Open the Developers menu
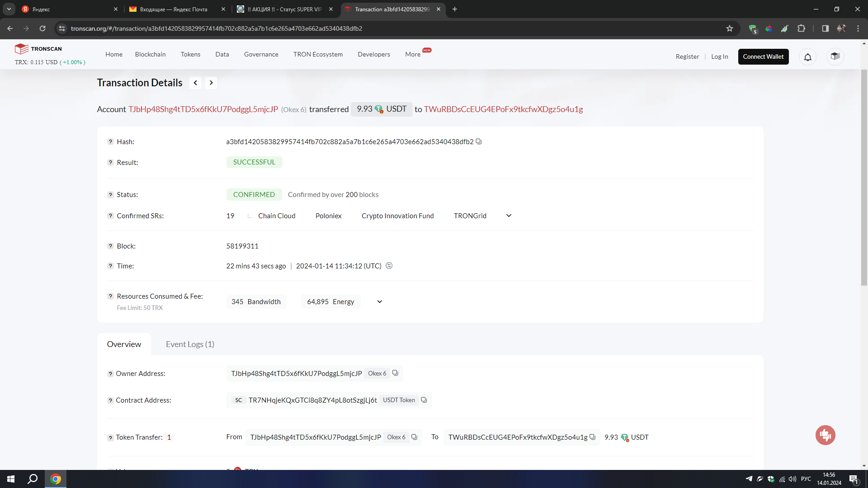Viewport: 868px width, 488px height. point(374,54)
